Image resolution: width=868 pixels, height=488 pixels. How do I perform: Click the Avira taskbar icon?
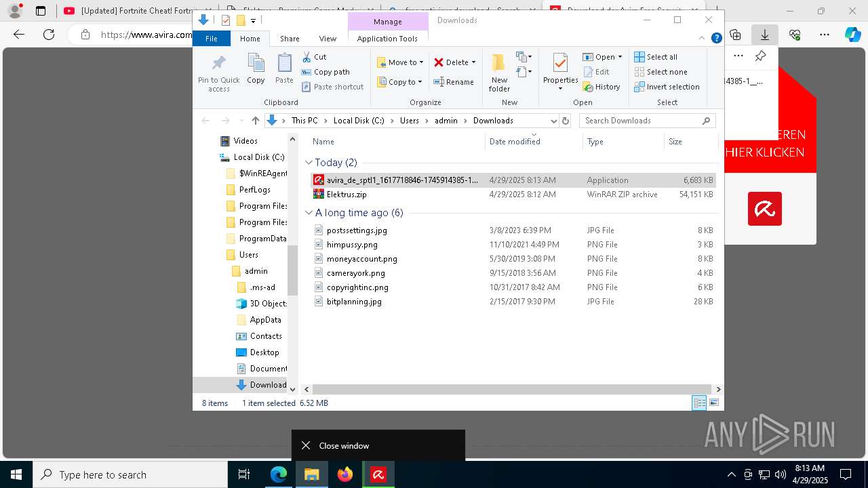(x=378, y=474)
